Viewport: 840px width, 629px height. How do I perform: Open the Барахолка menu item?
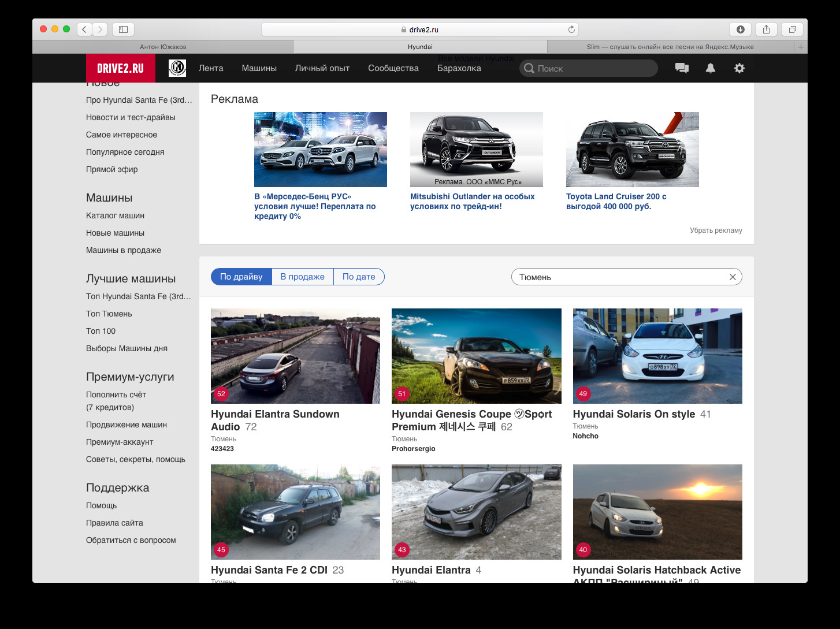tap(459, 68)
